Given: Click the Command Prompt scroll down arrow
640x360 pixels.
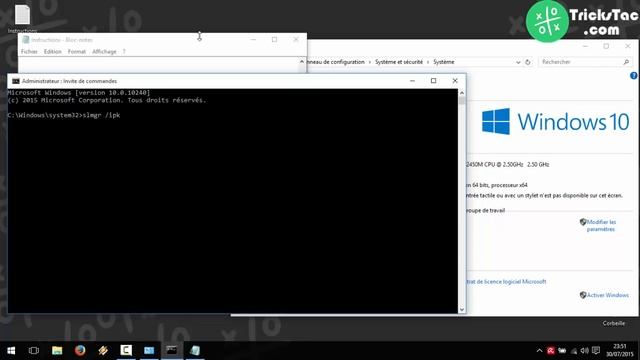Looking at the screenshot, I should coord(462,309).
